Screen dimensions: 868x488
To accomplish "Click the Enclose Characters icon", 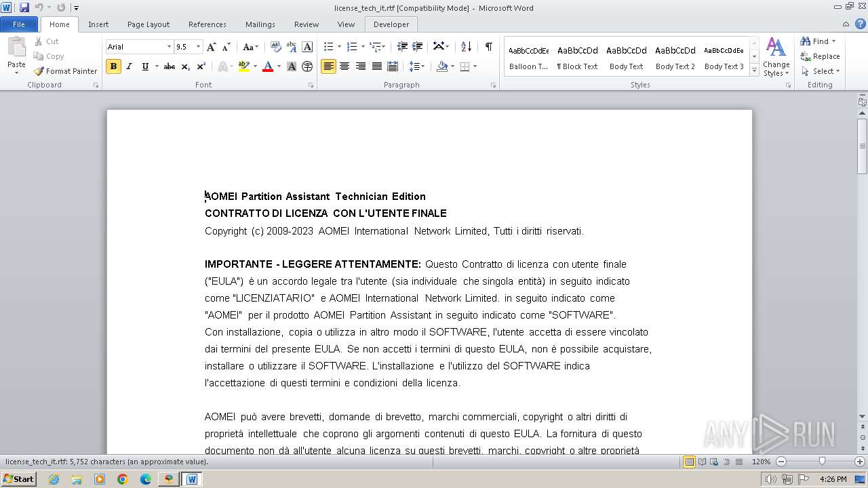I will [307, 66].
